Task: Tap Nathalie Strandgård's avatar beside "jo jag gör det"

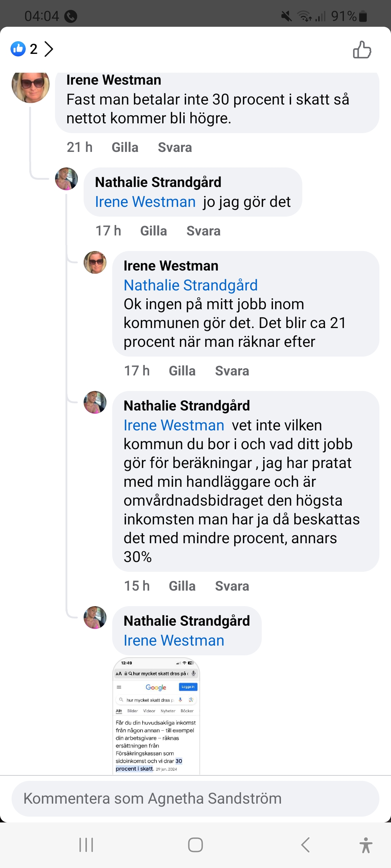Action: pyautogui.click(x=66, y=179)
